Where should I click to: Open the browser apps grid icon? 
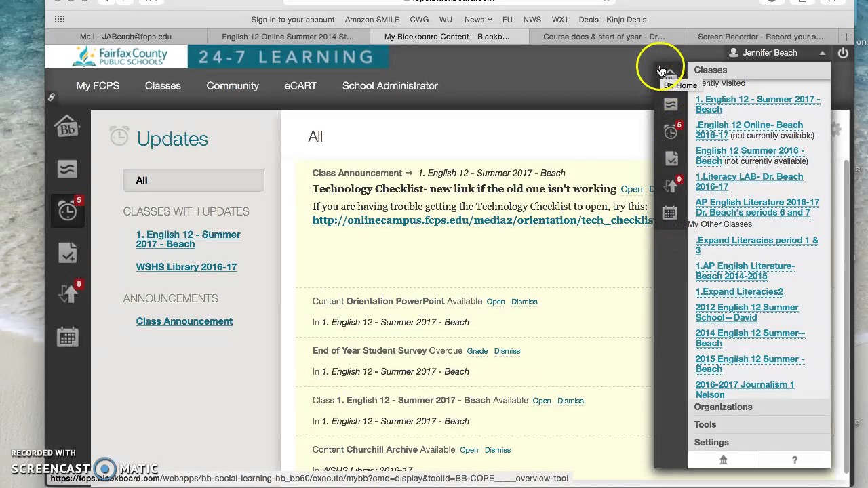point(60,19)
